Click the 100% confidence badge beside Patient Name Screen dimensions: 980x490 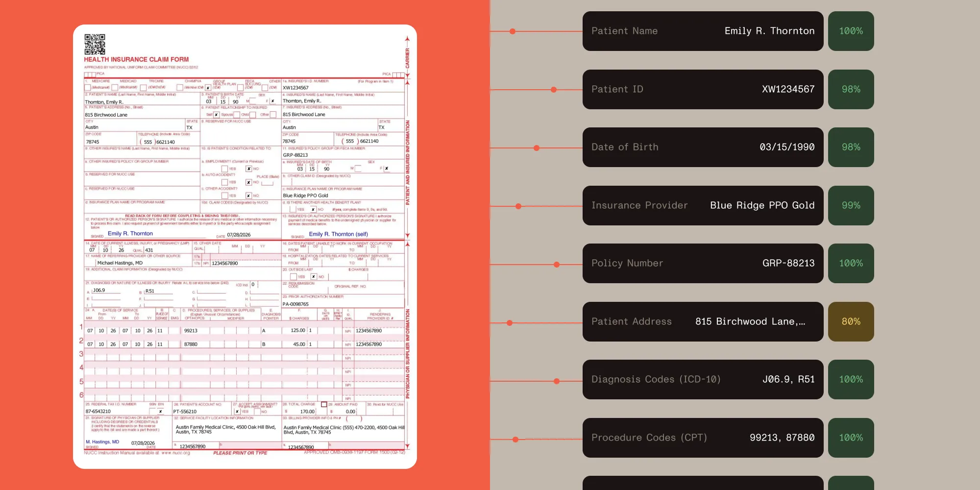point(851,31)
